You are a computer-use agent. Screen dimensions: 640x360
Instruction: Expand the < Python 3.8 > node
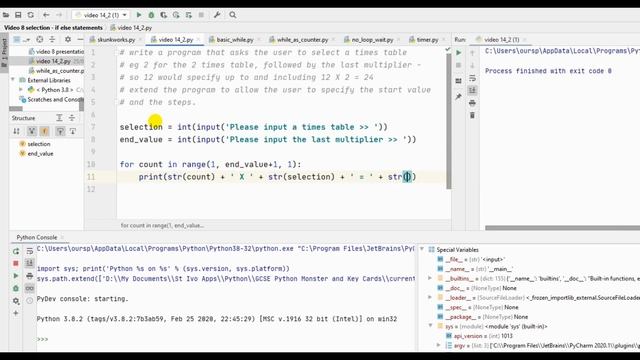[21, 89]
